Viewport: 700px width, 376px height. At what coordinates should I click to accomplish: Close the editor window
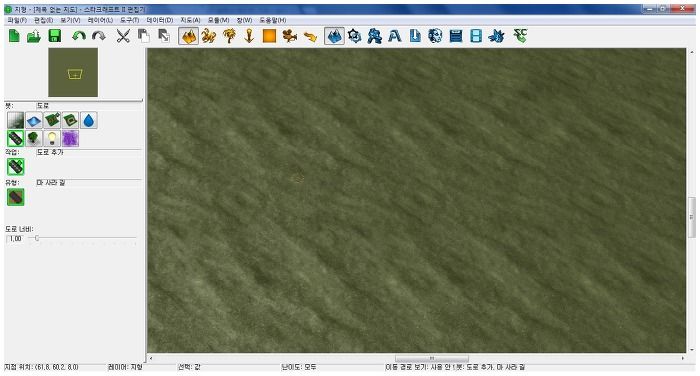tap(682, 8)
